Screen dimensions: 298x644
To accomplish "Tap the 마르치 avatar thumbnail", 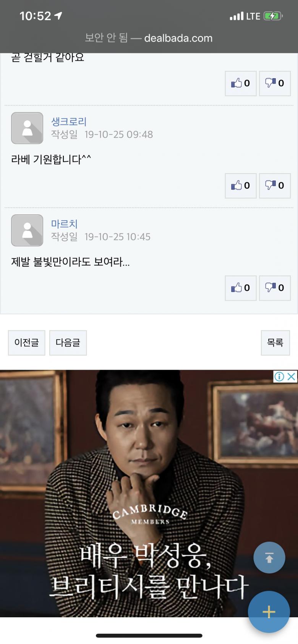I will click(x=27, y=230).
